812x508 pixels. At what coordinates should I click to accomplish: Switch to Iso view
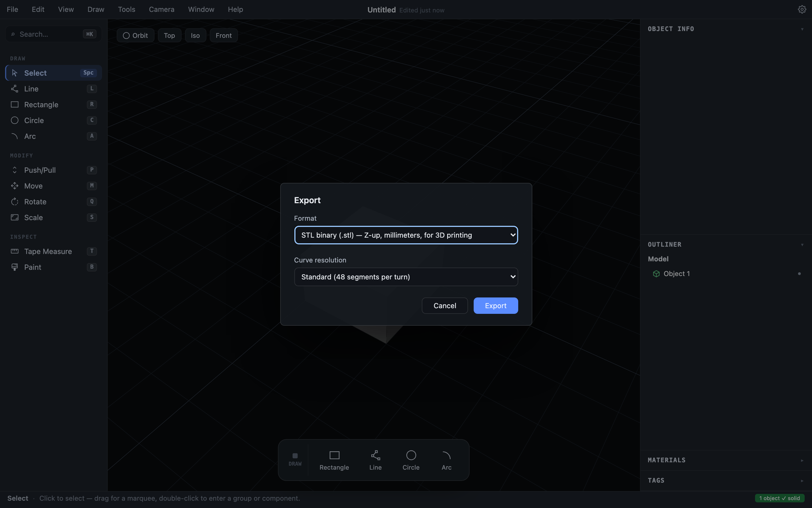[195, 36]
